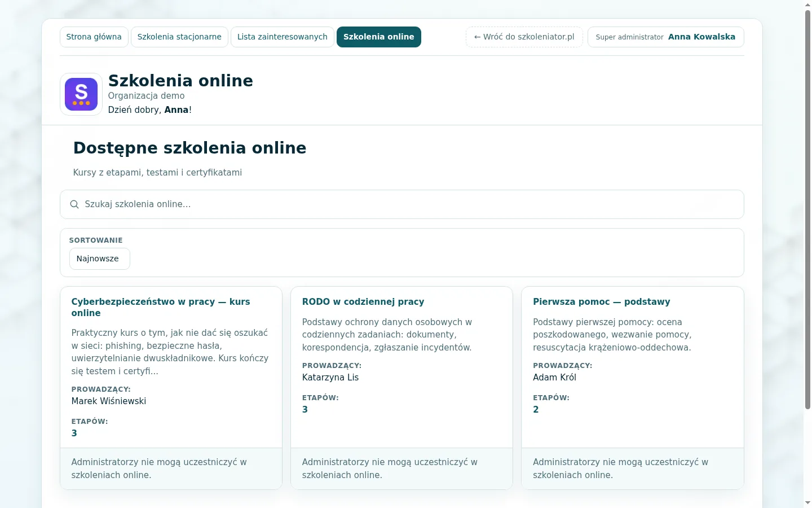Open Anna Kowalska super administrator menu

tap(666, 37)
